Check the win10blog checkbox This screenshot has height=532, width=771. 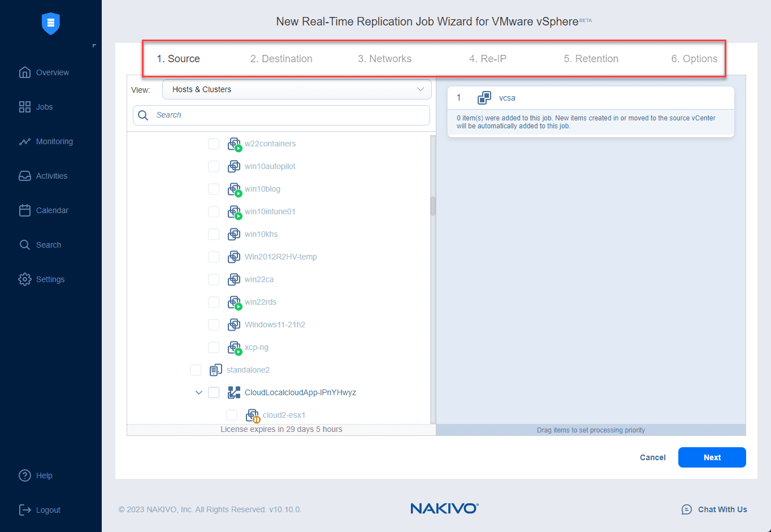pos(214,189)
